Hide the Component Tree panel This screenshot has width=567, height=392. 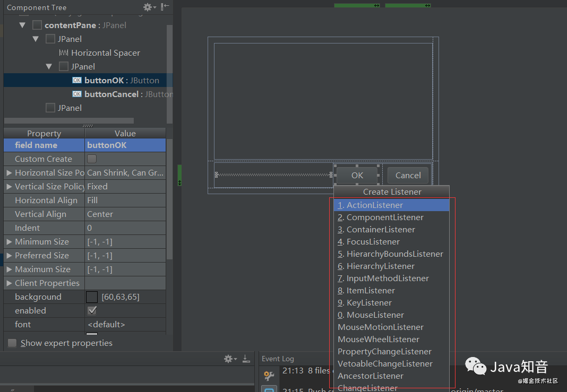click(165, 6)
